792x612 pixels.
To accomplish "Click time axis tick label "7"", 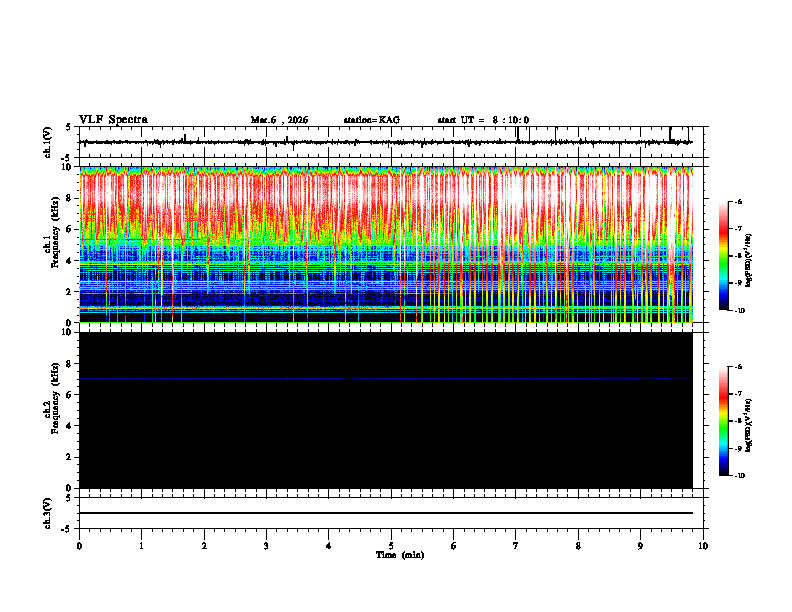I will pos(516,546).
